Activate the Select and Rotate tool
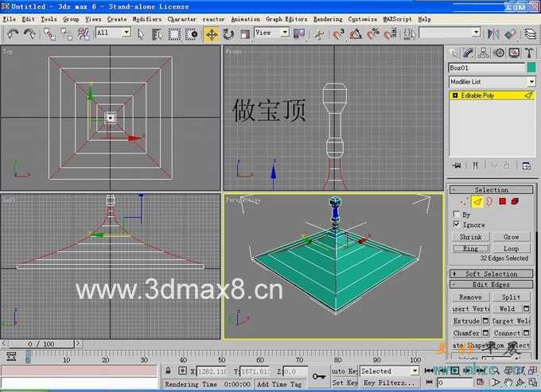 point(228,34)
